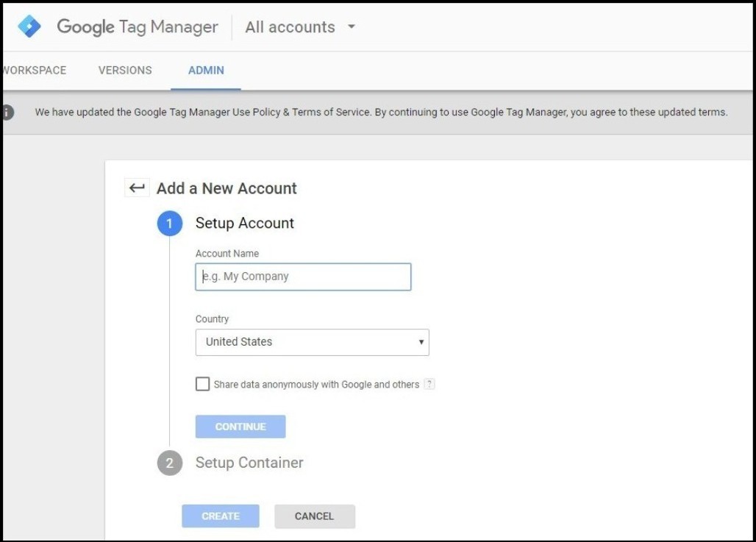Click the Continue button

[240, 427]
